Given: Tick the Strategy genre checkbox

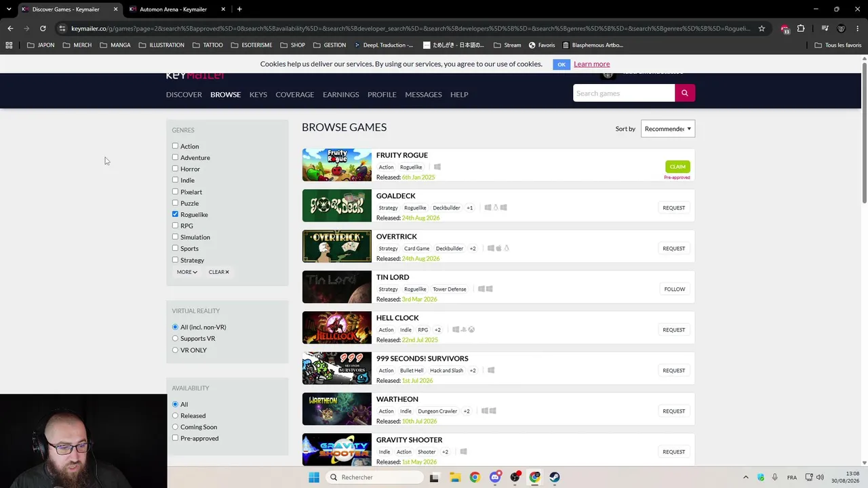Looking at the screenshot, I should pyautogui.click(x=175, y=260).
